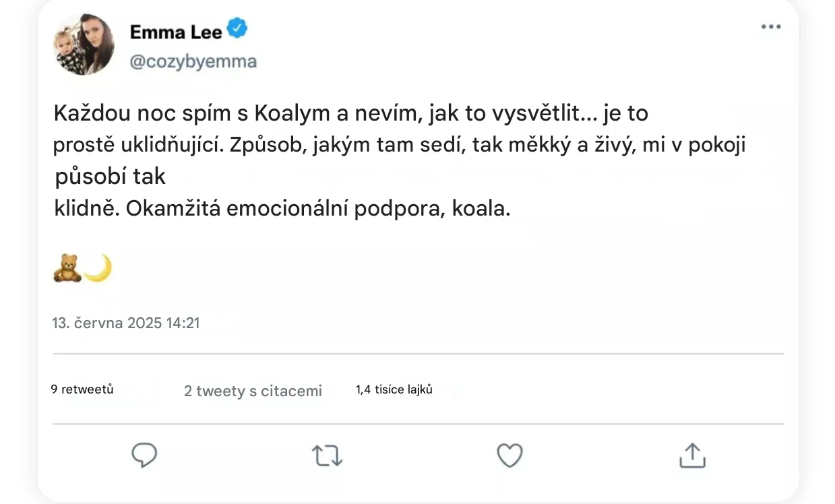Click the teddy bear emoji
The height and width of the screenshot is (504, 835).
pyautogui.click(x=67, y=268)
